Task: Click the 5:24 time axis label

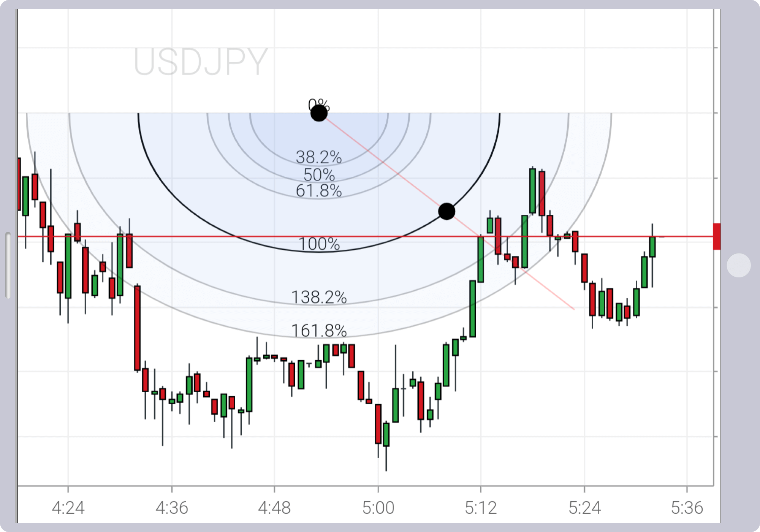Action: click(584, 508)
